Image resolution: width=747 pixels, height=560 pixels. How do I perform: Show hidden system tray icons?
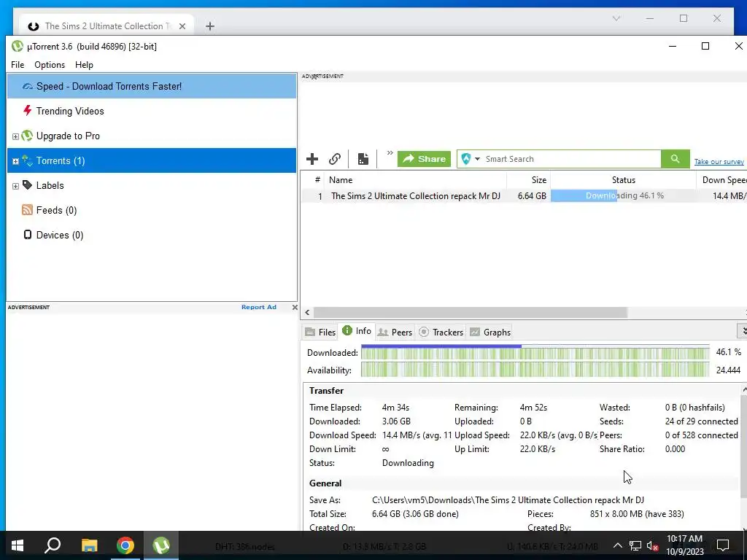pyautogui.click(x=617, y=545)
